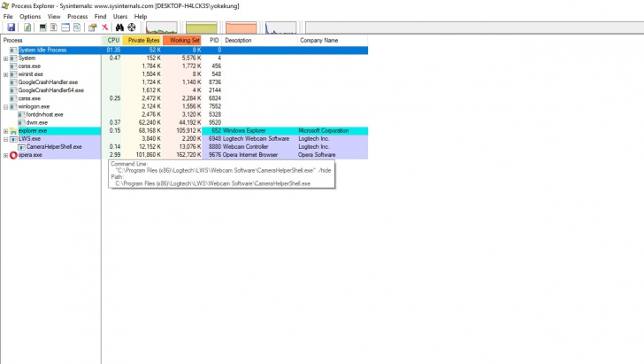
Task: Collapse the LWS.exe tree node
Action: [5, 139]
